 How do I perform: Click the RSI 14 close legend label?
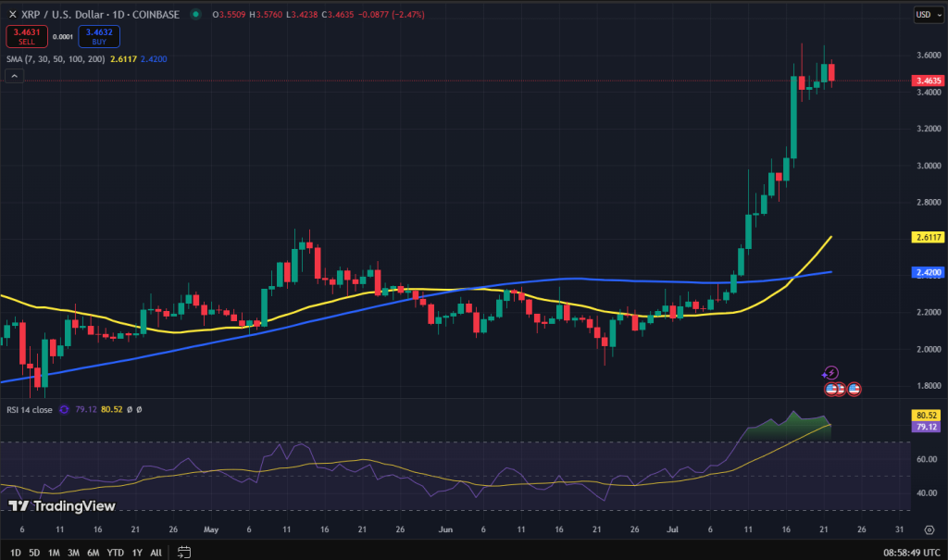tap(30, 409)
